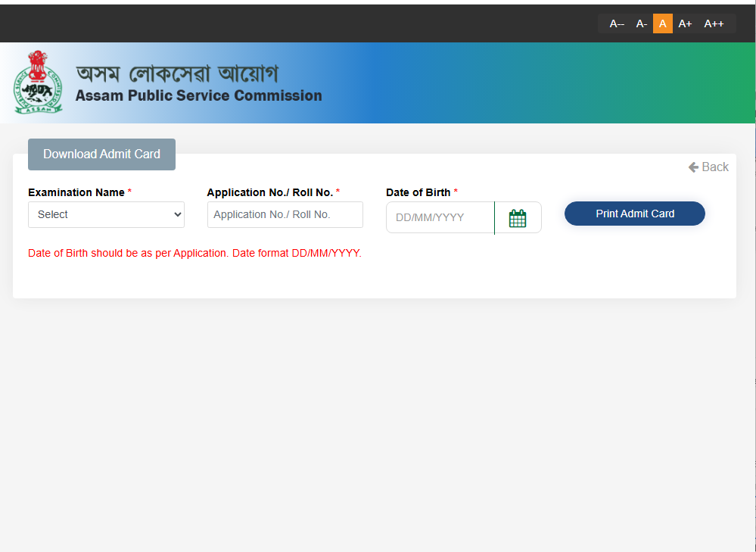
Task: Click the Assam government emblem logo
Action: point(38,83)
